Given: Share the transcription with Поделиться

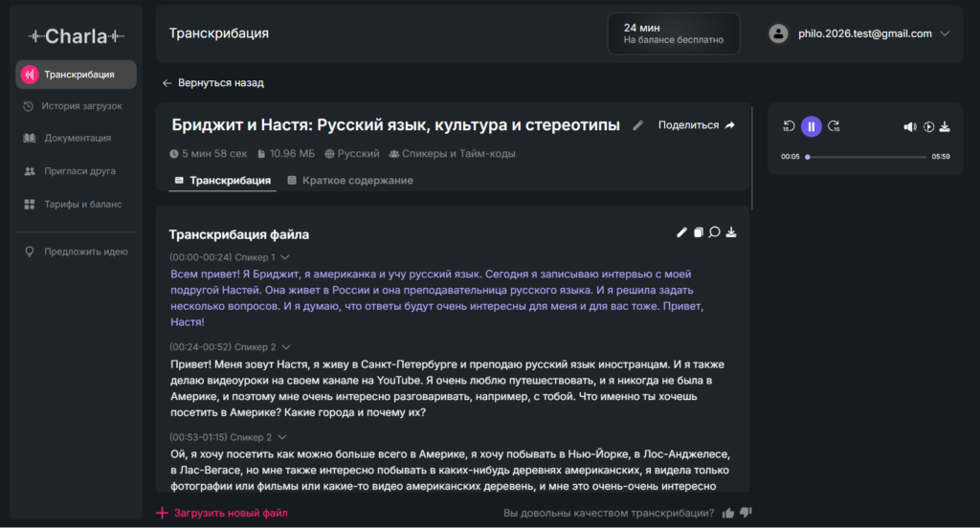Looking at the screenshot, I should point(697,125).
